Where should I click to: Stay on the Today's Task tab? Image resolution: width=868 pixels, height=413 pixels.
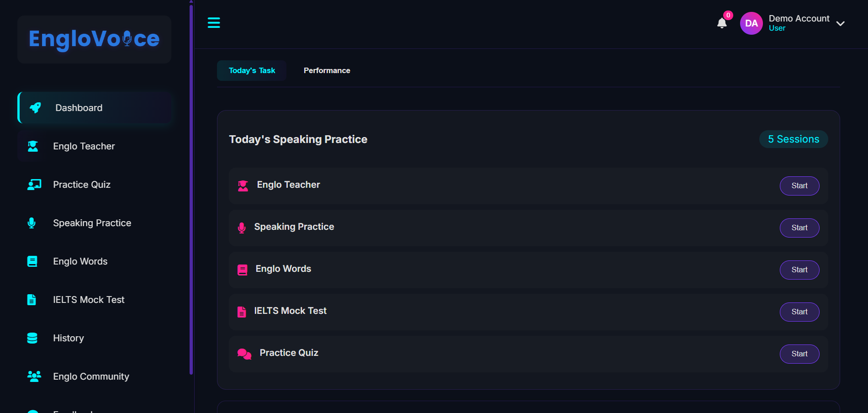point(252,70)
